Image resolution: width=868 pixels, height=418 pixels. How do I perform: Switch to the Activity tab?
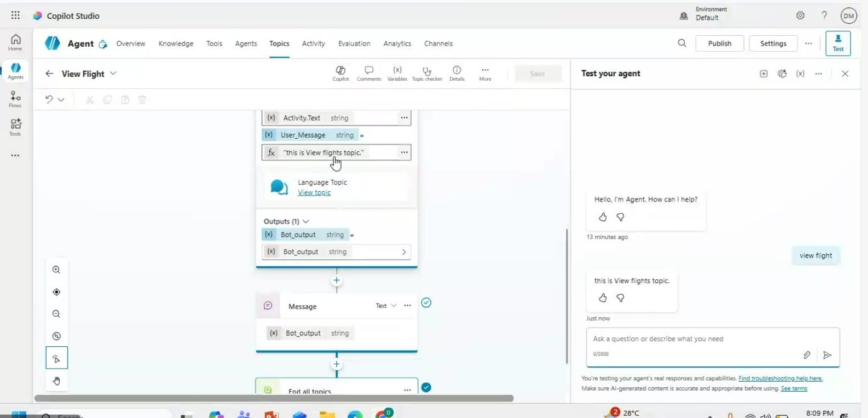coord(314,43)
